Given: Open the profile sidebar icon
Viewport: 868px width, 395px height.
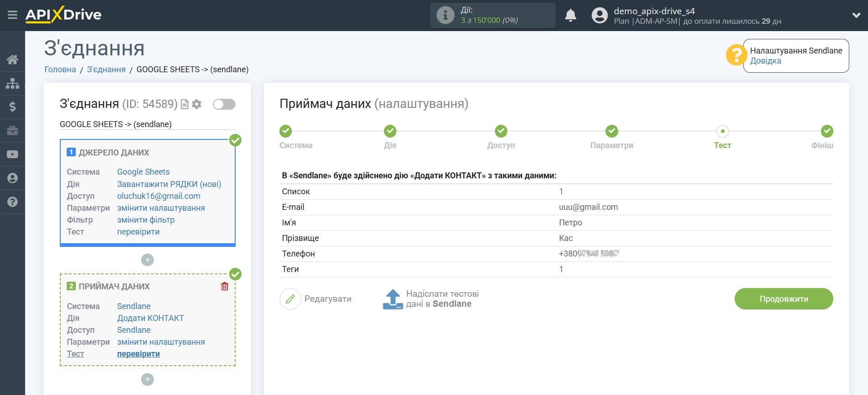Looking at the screenshot, I should click(12, 178).
